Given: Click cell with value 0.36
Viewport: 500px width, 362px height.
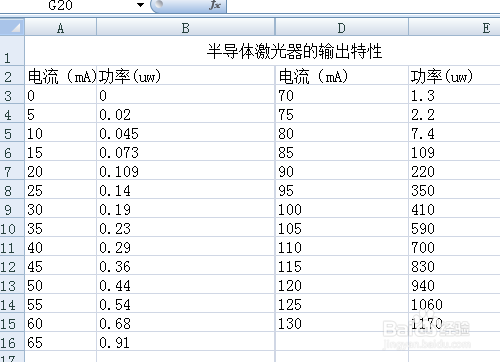Looking at the screenshot, I should click(x=186, y=265).
